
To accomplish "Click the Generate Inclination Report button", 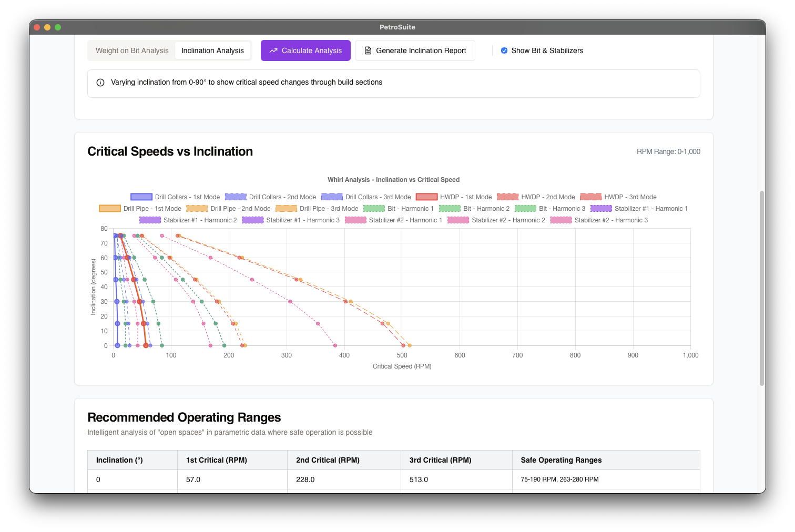I will (x=415, y=50).
